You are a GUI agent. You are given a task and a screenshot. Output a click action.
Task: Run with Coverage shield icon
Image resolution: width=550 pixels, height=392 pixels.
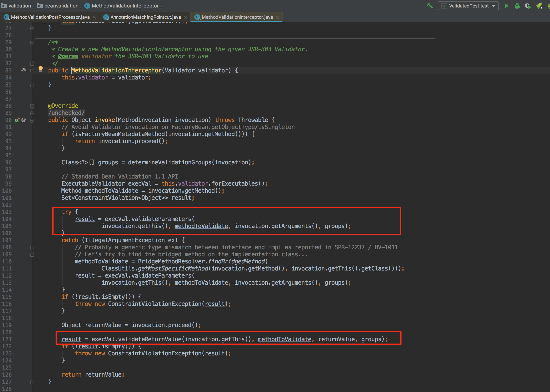[528, 6]
